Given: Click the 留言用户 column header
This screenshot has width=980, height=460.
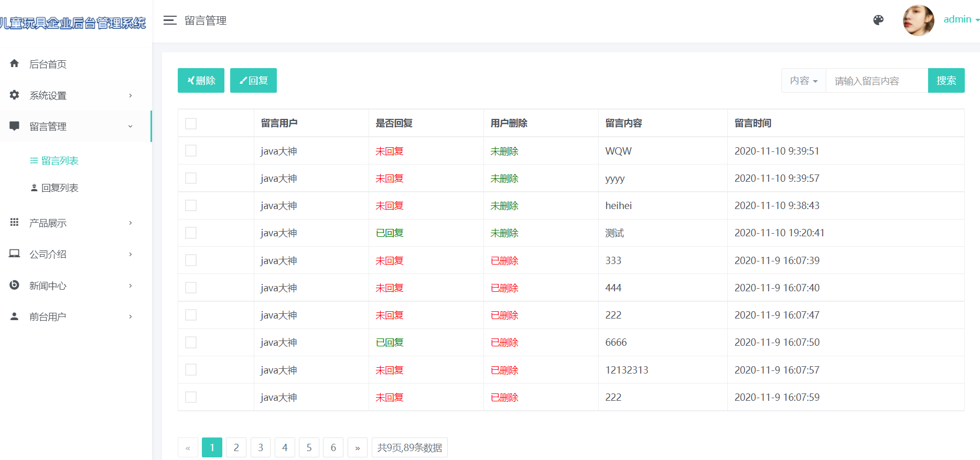Looking at the screenshot, I should click(x=279, y=123).
